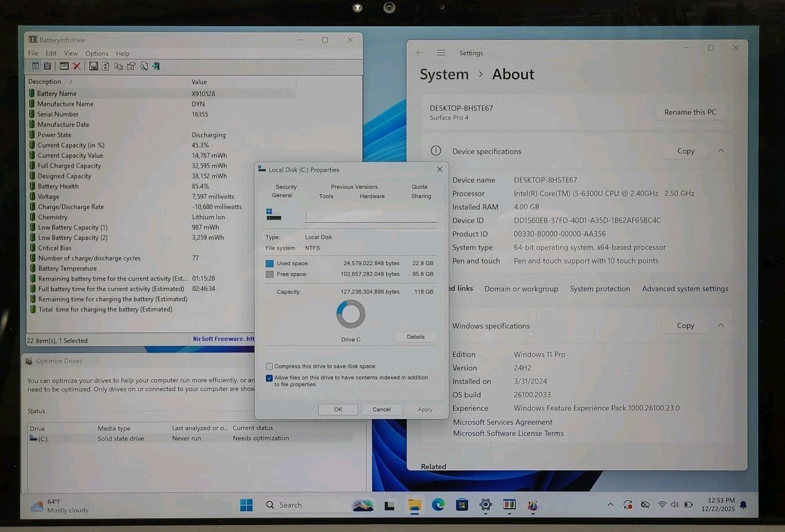Switch to the Sharing tab in disk properties
Image resolution: width=785 pixels, height=532 pixels.
(x=421, y=196)
